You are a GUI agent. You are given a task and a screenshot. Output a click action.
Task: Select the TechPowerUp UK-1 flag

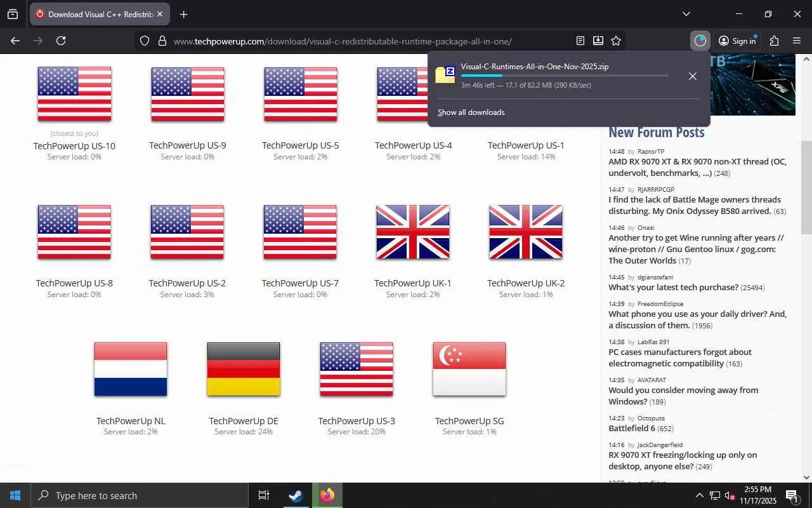click(x=413, y=232)
